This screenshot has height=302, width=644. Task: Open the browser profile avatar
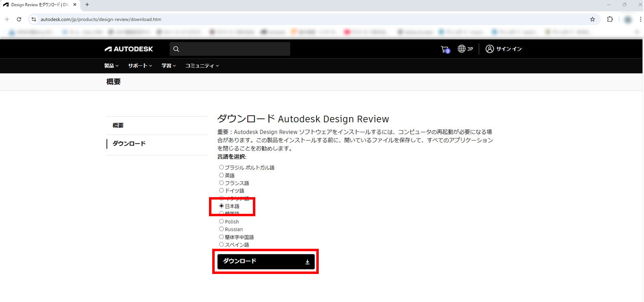[x=628, y=19]
